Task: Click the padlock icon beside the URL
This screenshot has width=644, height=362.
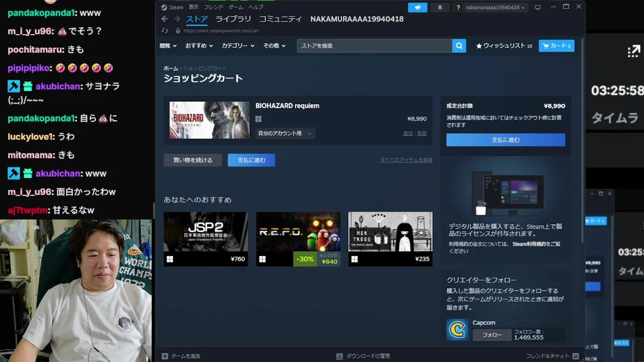Action: tap(178, 31)
